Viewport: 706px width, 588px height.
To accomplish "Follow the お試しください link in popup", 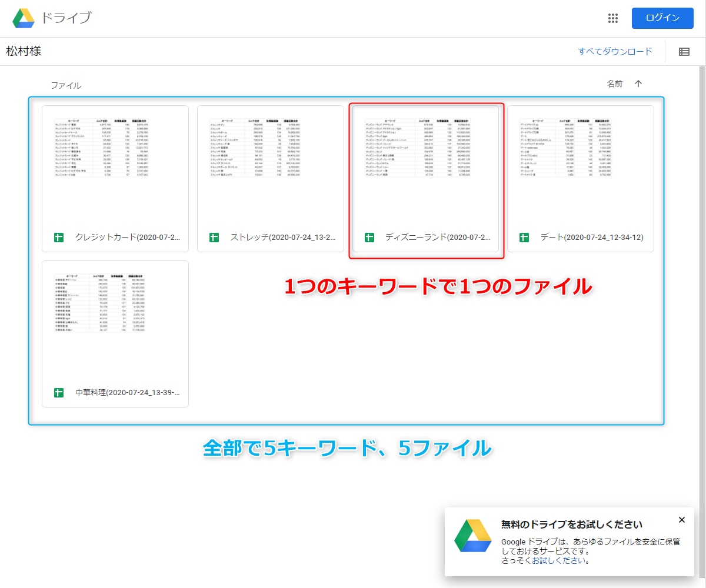I will pyautogui.click(x=560, y=561).
